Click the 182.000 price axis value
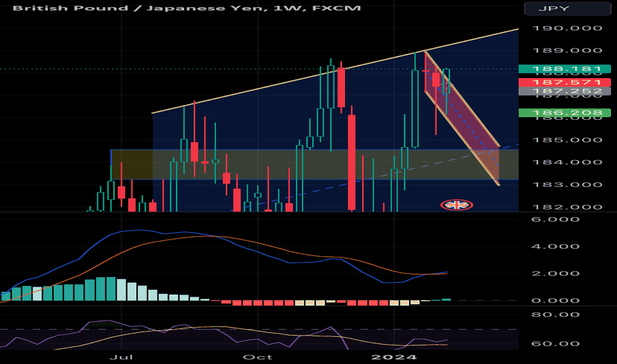 click(567, 207)
